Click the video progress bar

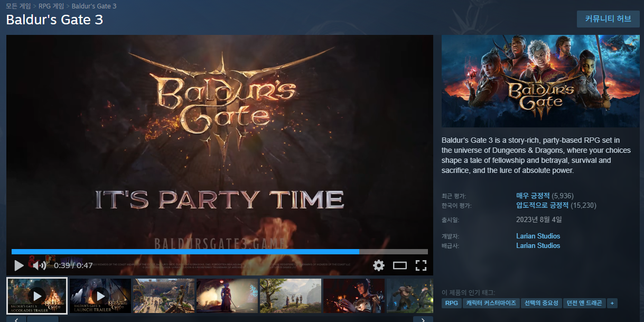[x=219, y=252]
